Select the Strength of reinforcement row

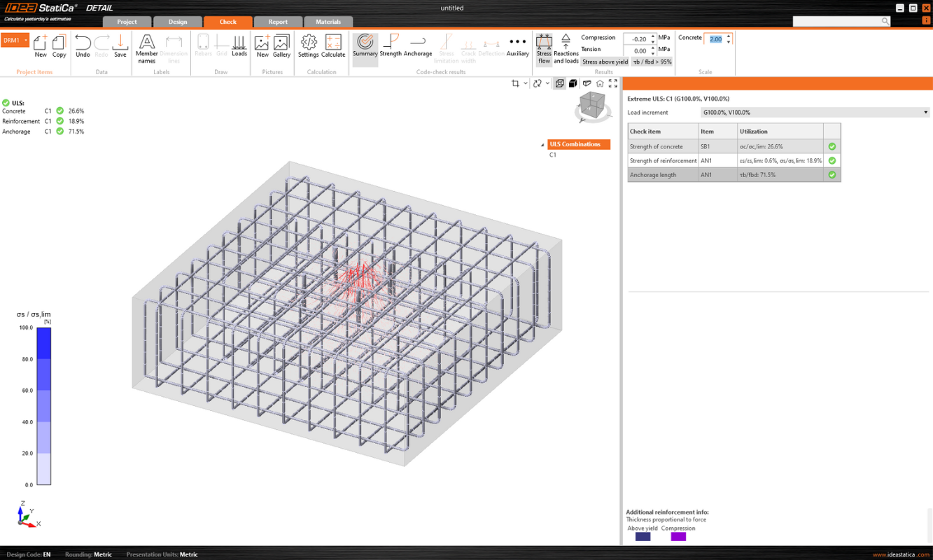pos(734,160)
